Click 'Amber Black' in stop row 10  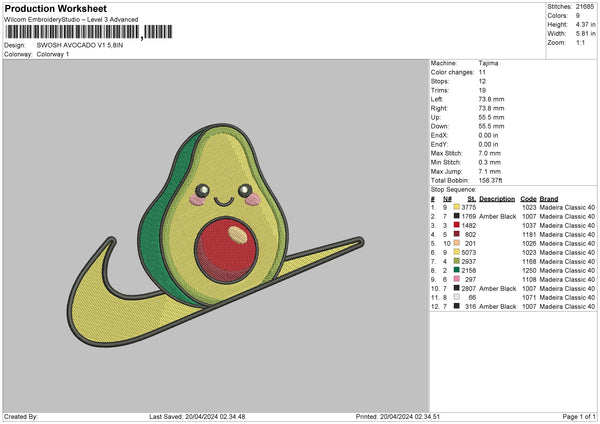497,289
